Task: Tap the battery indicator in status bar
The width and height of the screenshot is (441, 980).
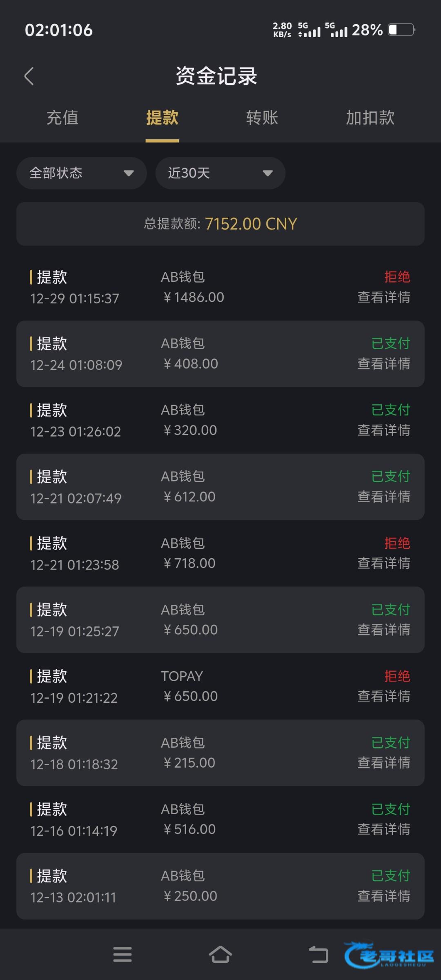Action: tap(401, 30)
